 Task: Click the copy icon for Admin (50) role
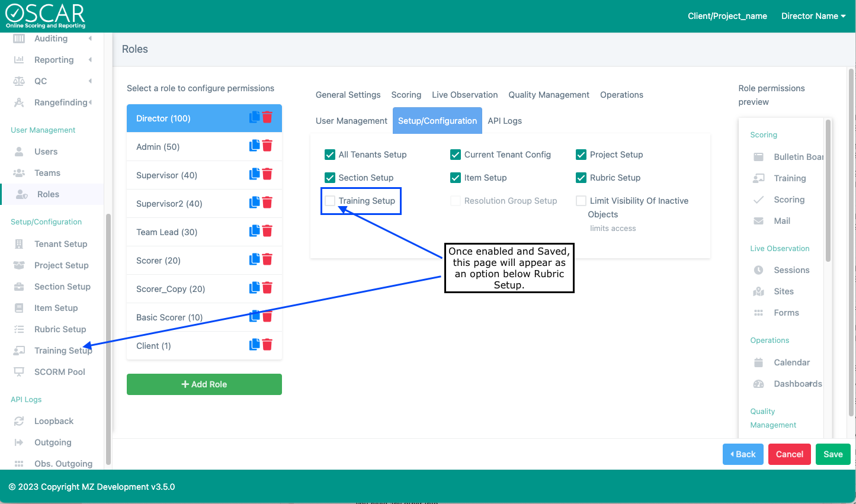tap(254, 146)
